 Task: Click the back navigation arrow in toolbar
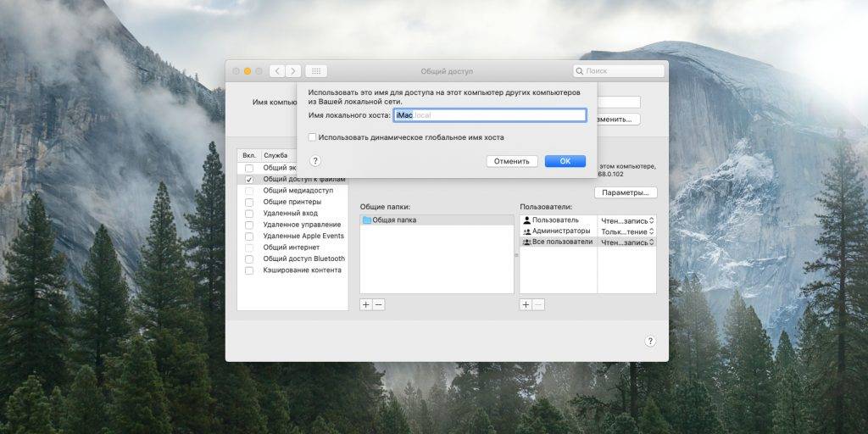(277, 71)
